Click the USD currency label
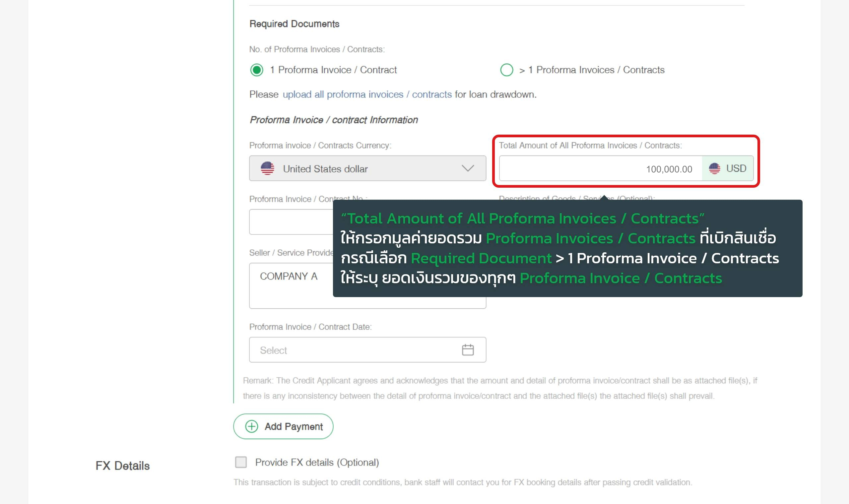This screenshot has height=504, width=849. click(736, 168)
